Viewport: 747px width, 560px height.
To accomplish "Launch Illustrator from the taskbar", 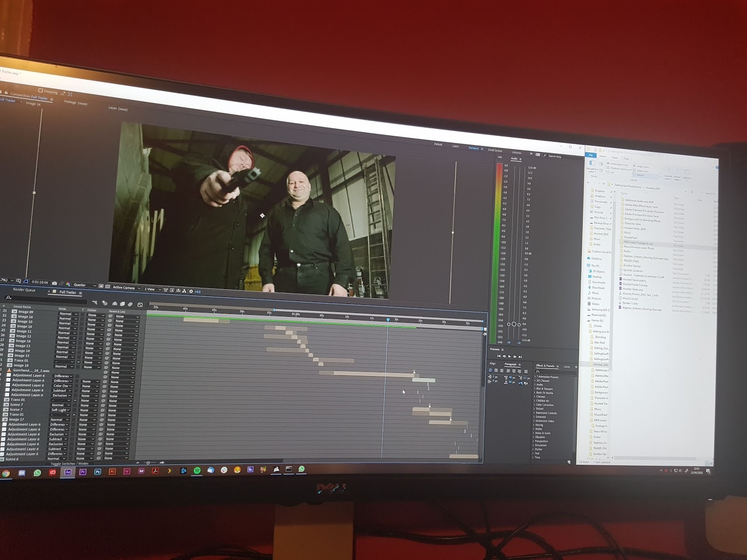I will (112, 472).
